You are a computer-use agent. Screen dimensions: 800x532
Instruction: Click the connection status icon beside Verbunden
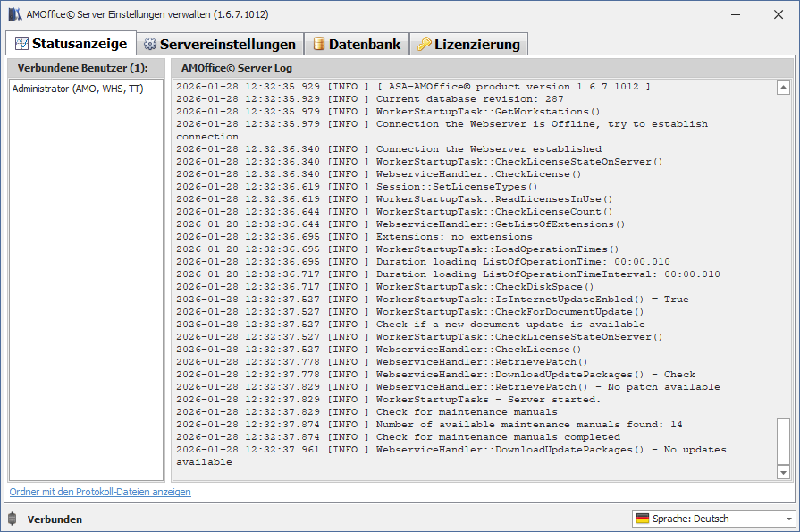[12, 519]
